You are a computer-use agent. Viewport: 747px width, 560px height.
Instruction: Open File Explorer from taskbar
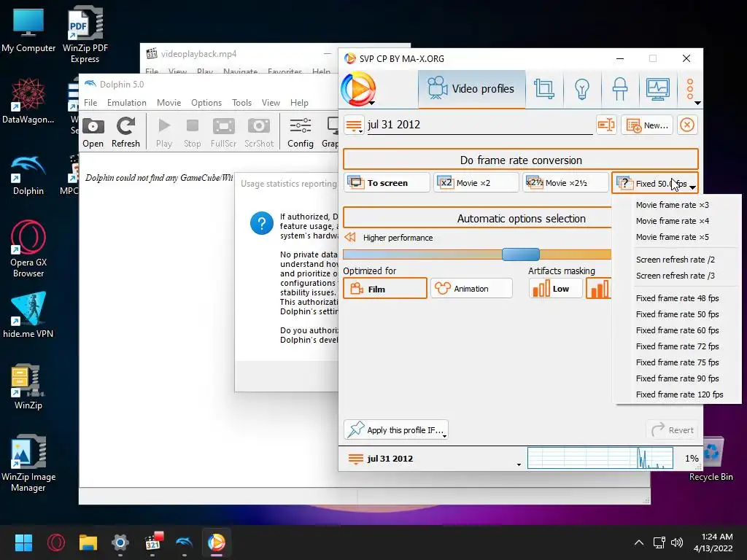(88, 542)
